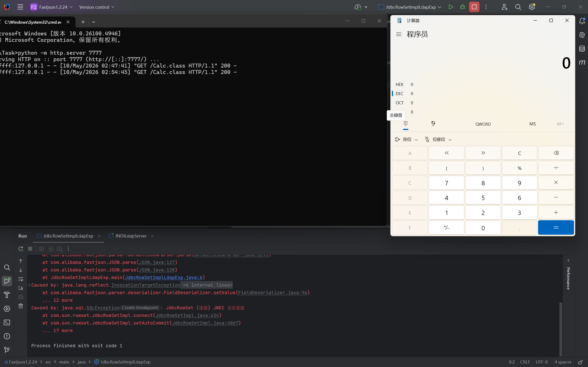Open the AI Assistant tool window
Screen dimensions: 588x367
[582, 35]
